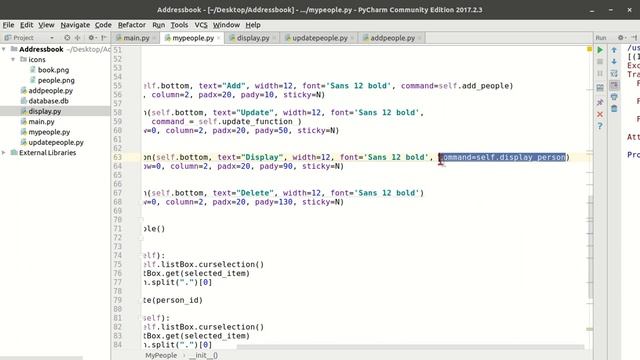640x360 pixels.
Task: Click the editor vertical scrollbar thumb
Action: pyautogui.click(x=590, y=247)
